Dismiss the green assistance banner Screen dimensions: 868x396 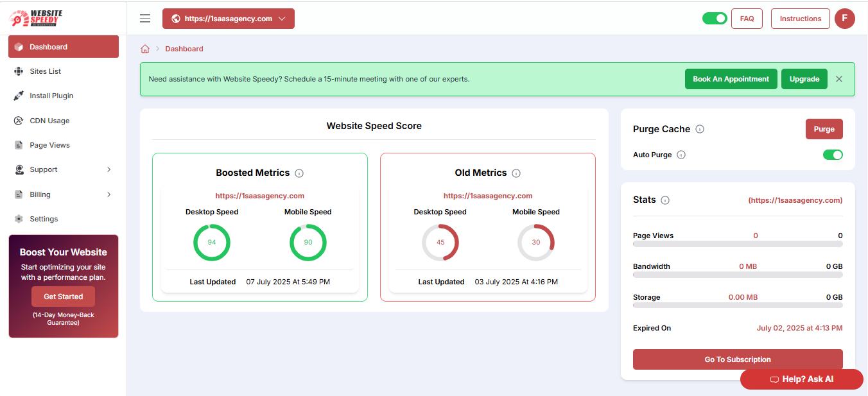coord(839,79)
